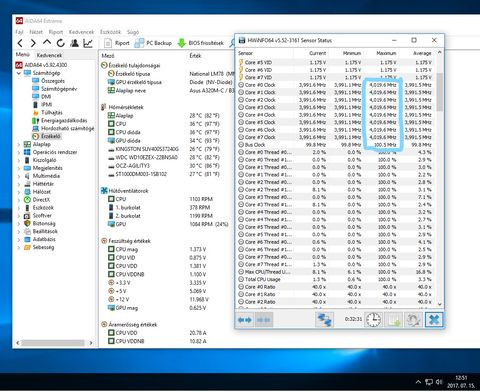Image resolution: width=480 pixels, height=392 pixels.
Task: Select the Bus Clock sensor row
Action: pos(335,145)
